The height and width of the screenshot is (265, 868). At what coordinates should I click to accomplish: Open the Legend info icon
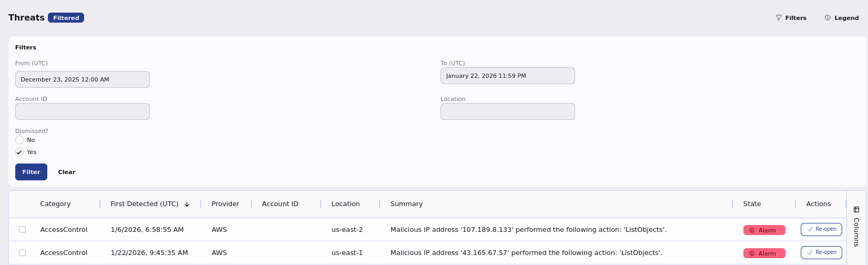828,18
